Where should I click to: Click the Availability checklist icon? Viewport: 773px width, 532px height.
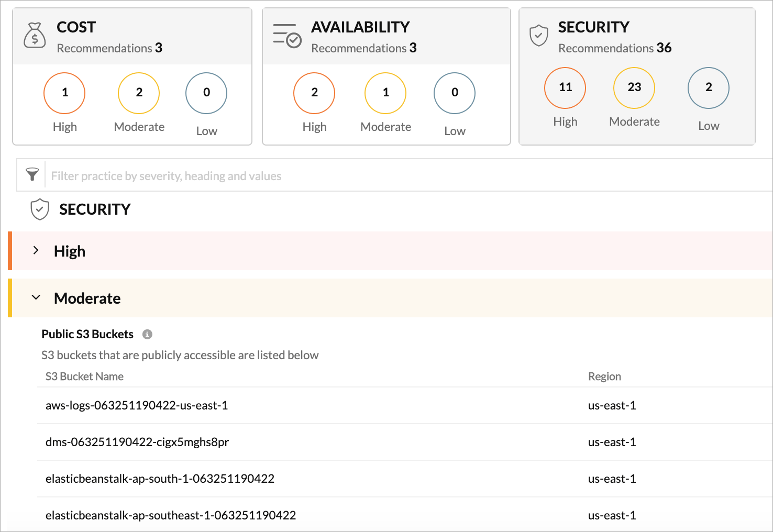(286, 36)
